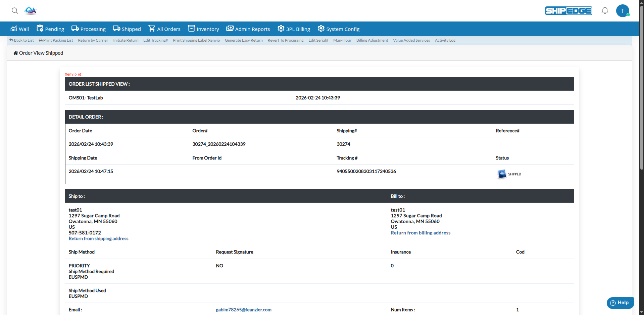The height and width of the screenshot is (315, 644).
Task: Click Print Packing List
Action: 56,40
